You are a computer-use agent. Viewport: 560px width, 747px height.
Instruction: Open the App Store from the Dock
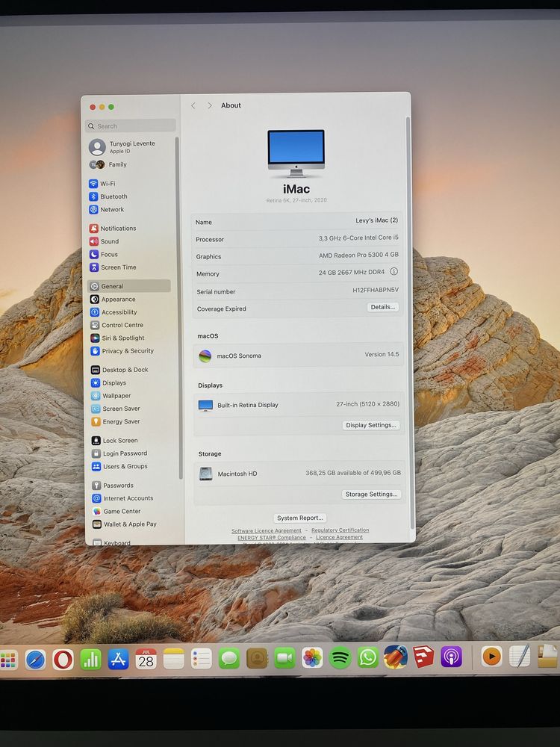pyautogui.click(x=118, y=660)
